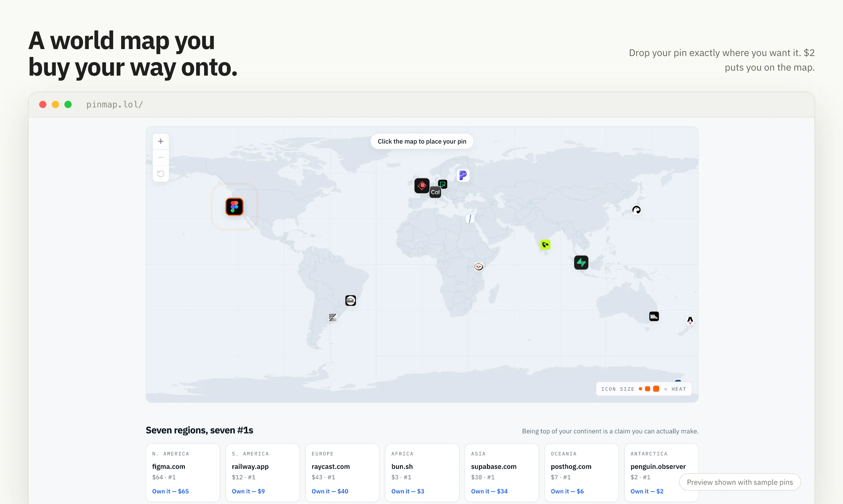Screen dimensions: 843x504
Task: Select the penguin.observer card title
Action: pyautogui.click(x=658, y=466)
